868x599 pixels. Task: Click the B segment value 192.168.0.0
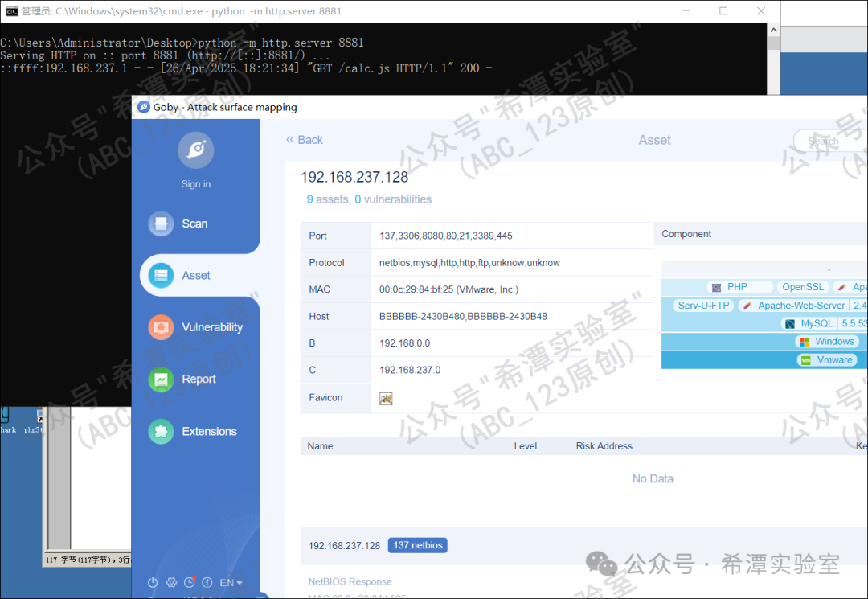point(404,343)
